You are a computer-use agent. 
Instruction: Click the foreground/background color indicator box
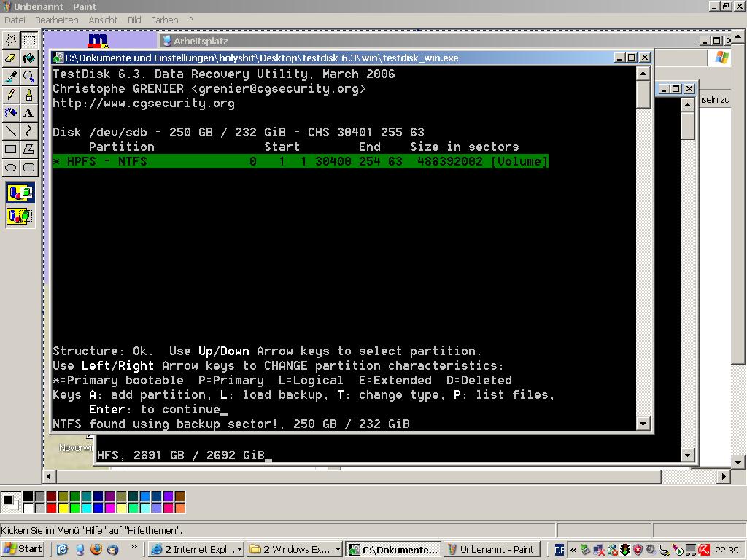pos(10,502)
